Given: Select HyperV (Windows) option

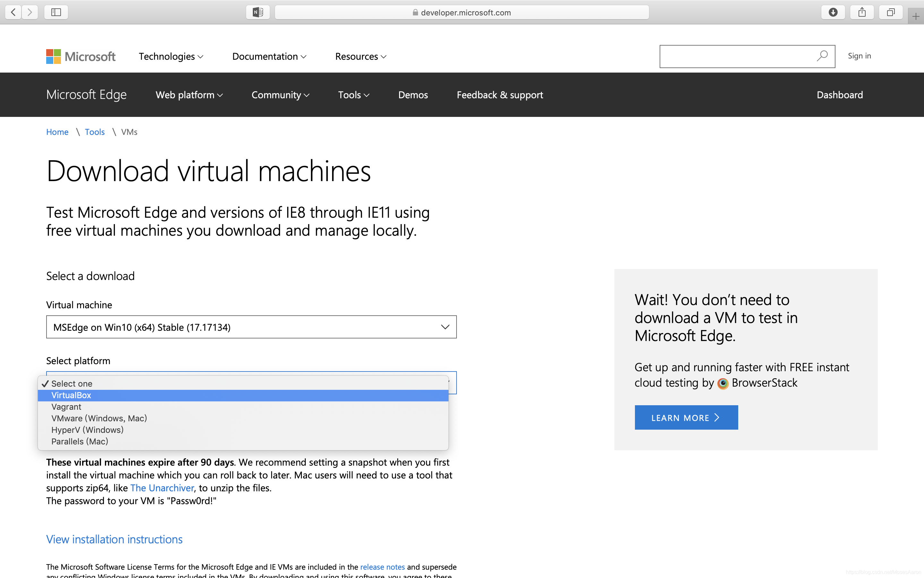Looking at the screenshot, I should (x=243, y=430).
